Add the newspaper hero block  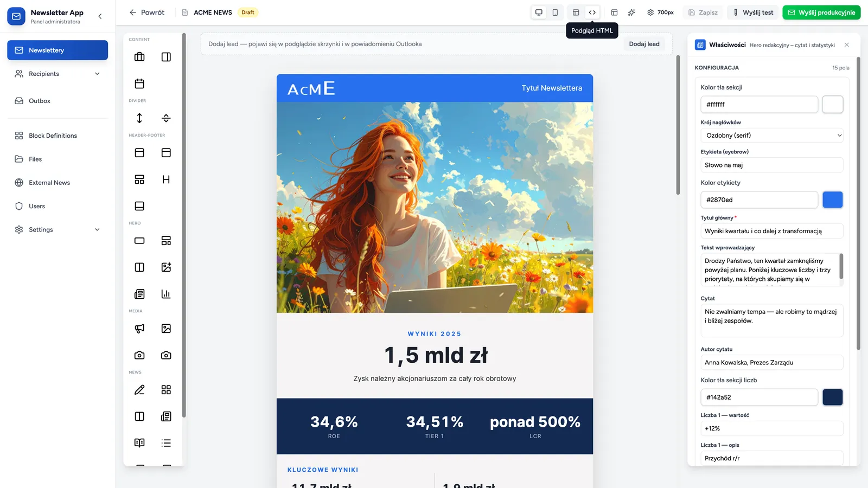139,294
